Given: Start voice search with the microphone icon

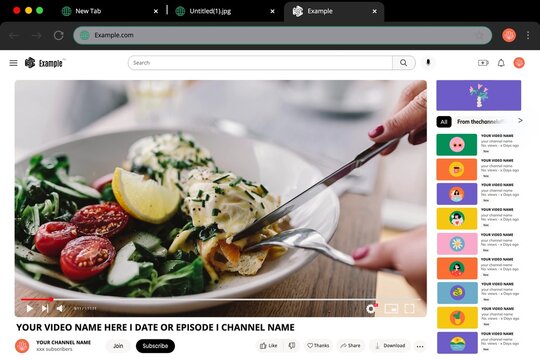Looking at the screenshot, I should coord(428,62).
